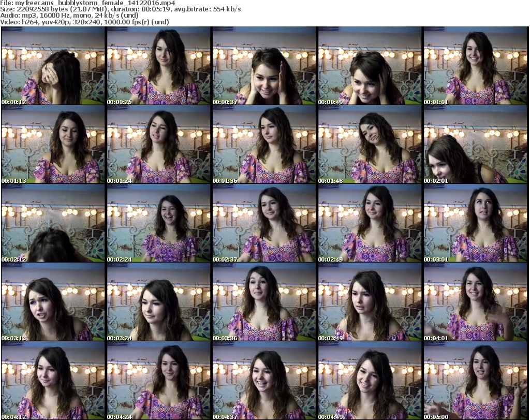Select the thumbnail frame at 00:03:24
The height and width of the screenshot is (420, 530).
158,302
